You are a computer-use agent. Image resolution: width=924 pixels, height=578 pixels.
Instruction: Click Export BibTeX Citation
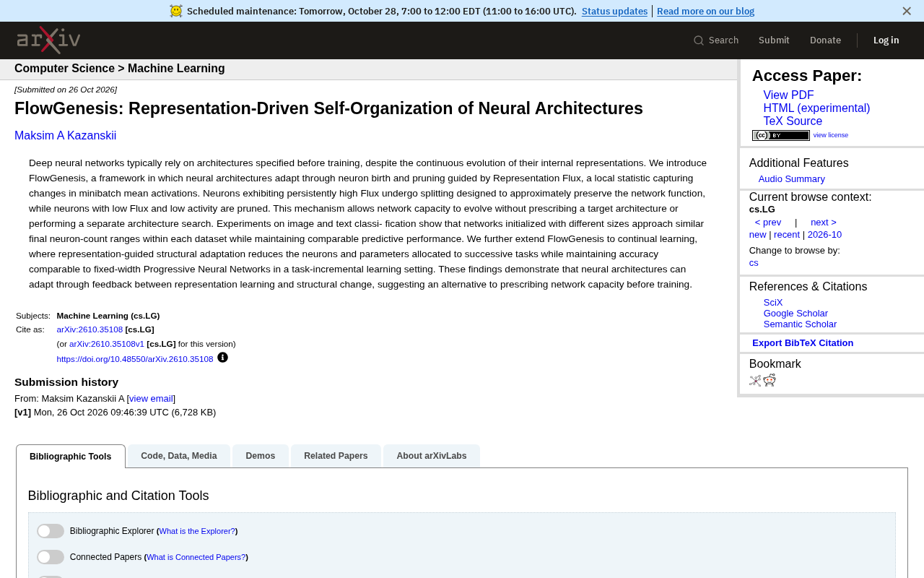[x=803, y=343]
